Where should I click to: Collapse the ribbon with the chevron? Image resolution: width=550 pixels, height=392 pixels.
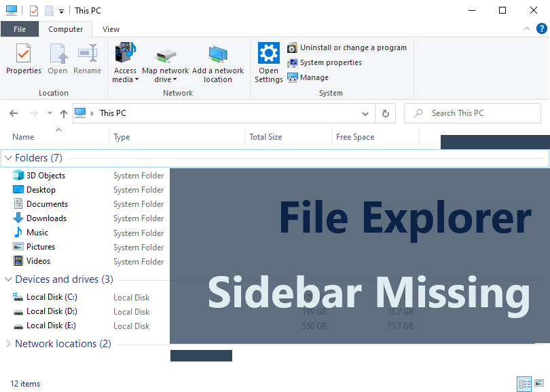[526, 28]
